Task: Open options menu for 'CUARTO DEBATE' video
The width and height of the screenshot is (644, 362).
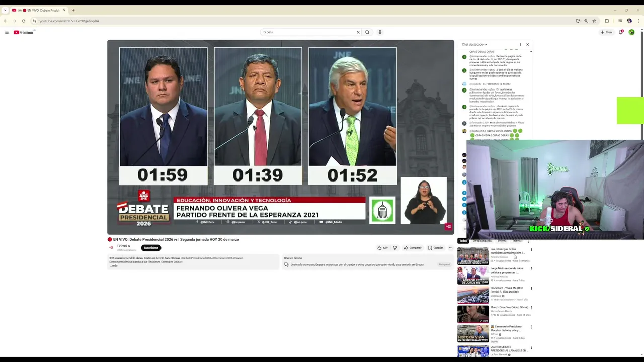Action: pos(531,347)
